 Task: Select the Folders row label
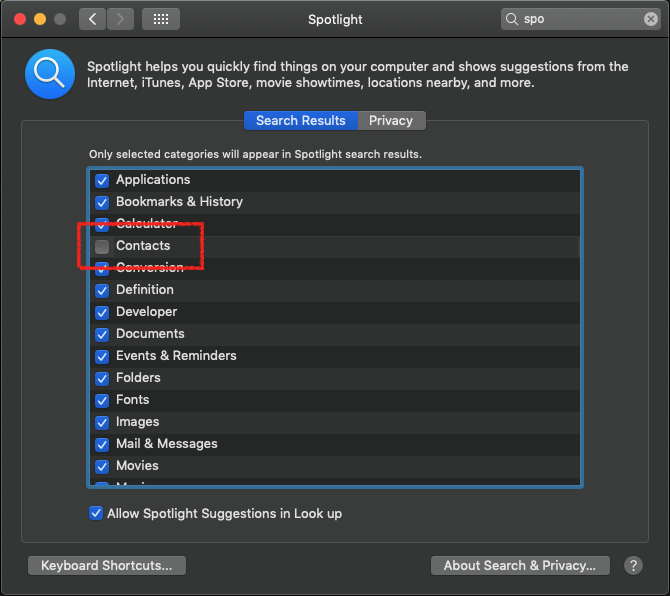(x=138, y=378)
